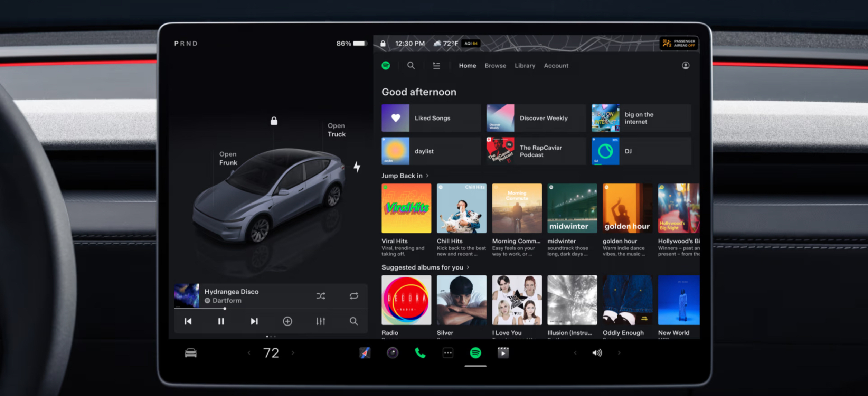Lower volume with left arrow
Viewport: 868px width, 396px height.
point(575,353)
